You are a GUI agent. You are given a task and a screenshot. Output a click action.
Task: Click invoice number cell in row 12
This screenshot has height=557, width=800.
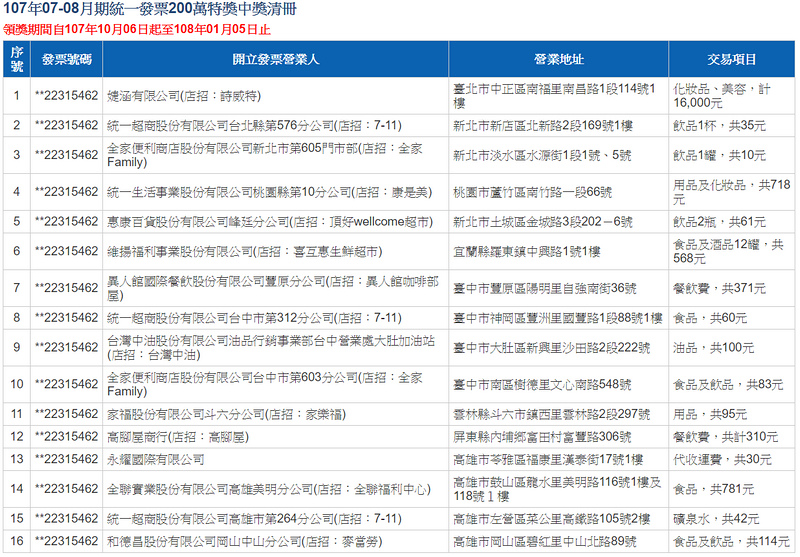pyautogui.click(x=66, y=437)
